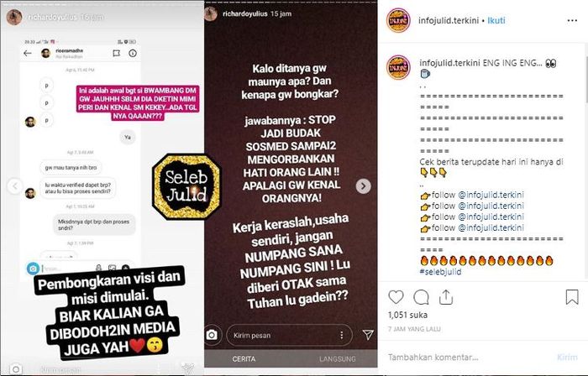
Task: Go to previous slide arrow
Action: (x=15, y=186)
